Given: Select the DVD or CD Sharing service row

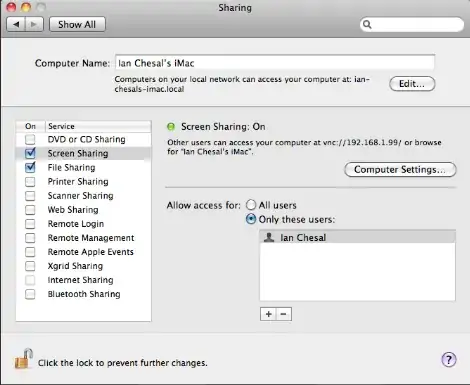Looking at the screenshot, I should coord(83,139).
